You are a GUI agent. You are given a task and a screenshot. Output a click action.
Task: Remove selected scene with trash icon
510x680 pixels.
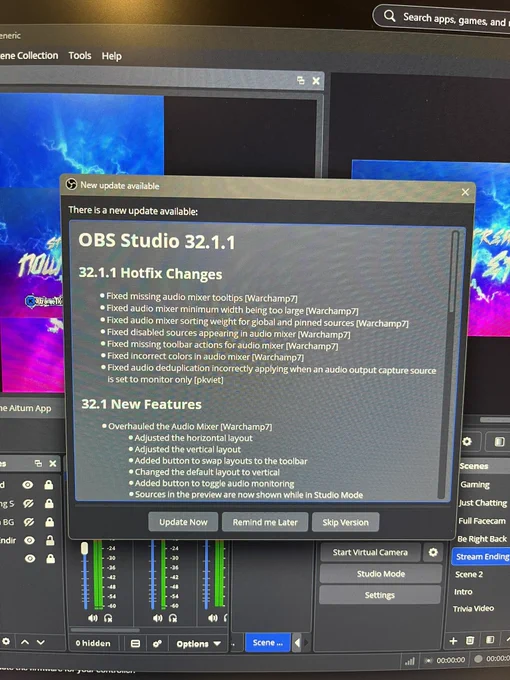point(470,640)
